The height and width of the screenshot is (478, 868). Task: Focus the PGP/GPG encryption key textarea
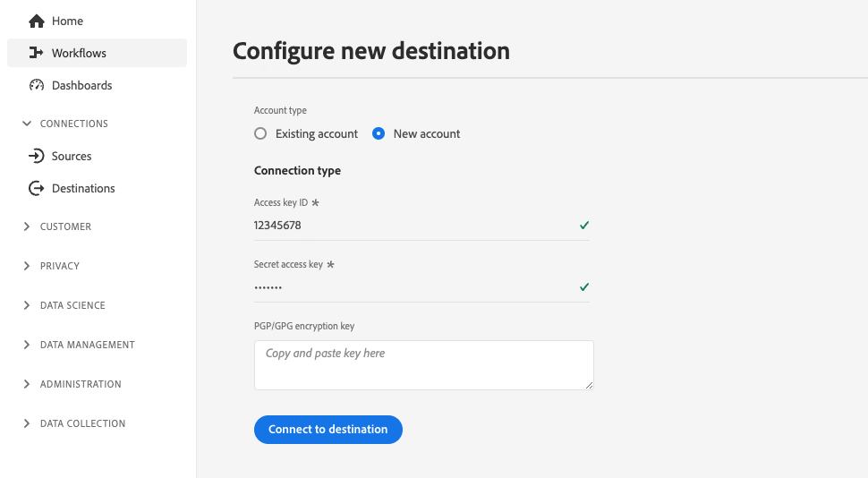(x=423, y=364)
